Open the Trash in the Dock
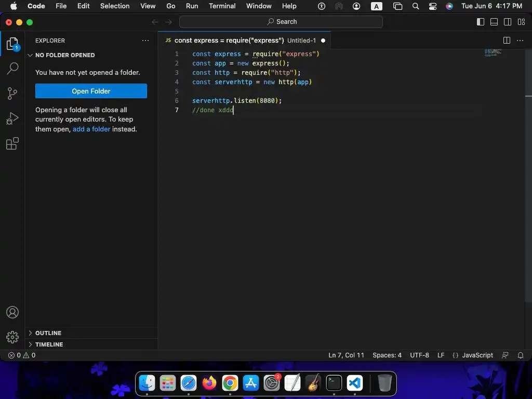The image size is (532, 399). point(385,383)
